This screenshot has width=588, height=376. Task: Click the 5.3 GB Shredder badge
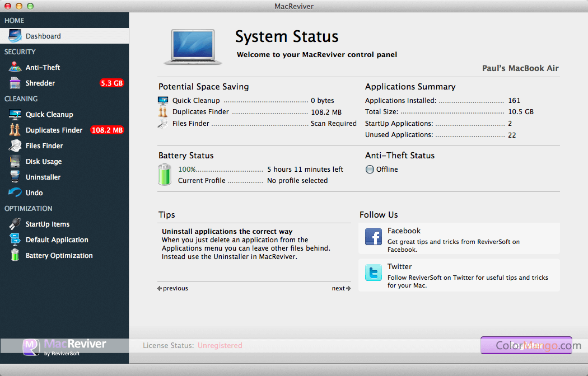coord(112,83)
